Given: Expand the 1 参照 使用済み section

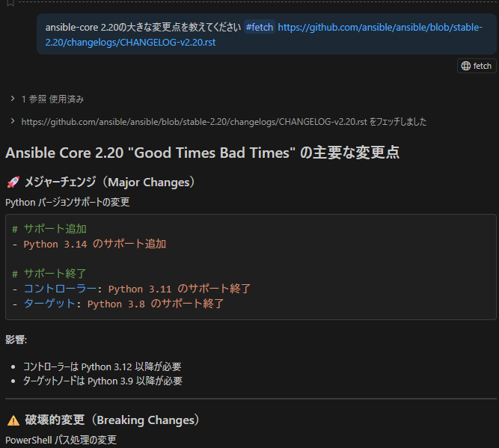Looking at the screenshot, I should (x=13, y=99).
